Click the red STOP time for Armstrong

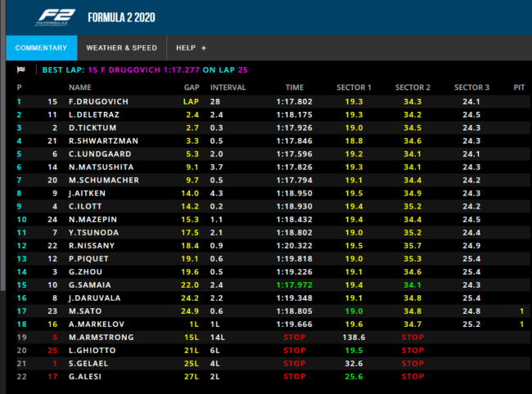(x=295, y=338)
